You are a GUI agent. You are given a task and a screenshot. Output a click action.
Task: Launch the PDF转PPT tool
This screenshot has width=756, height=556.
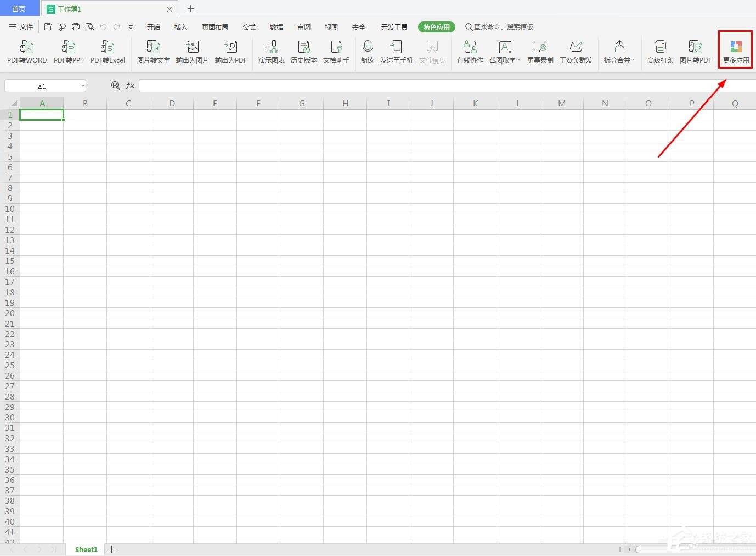click(69, 52)
